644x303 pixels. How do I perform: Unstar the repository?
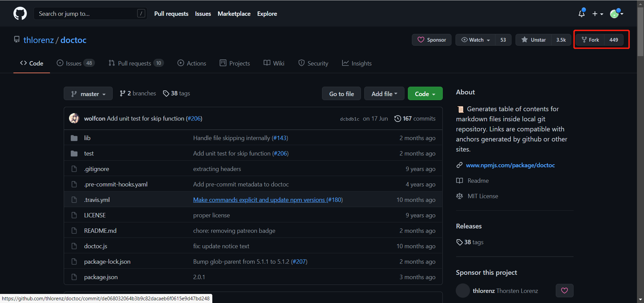tap(533, 40)
